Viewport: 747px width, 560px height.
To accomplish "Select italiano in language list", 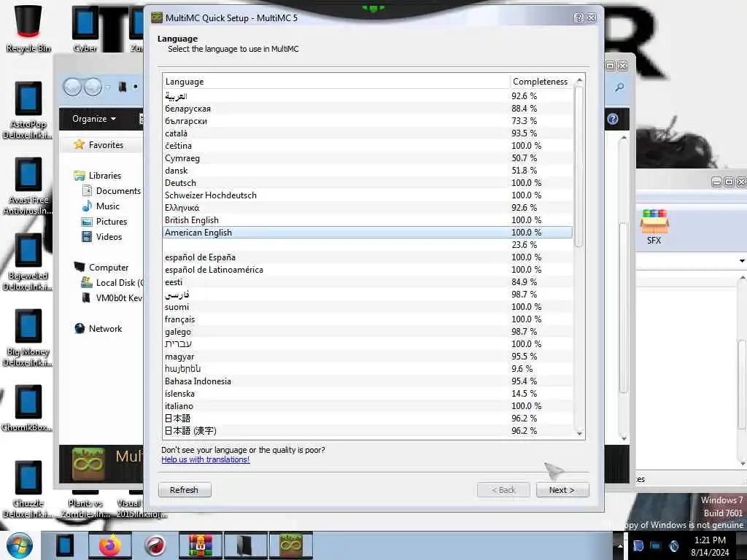I will pyautogui.click(x=368, y=405).
